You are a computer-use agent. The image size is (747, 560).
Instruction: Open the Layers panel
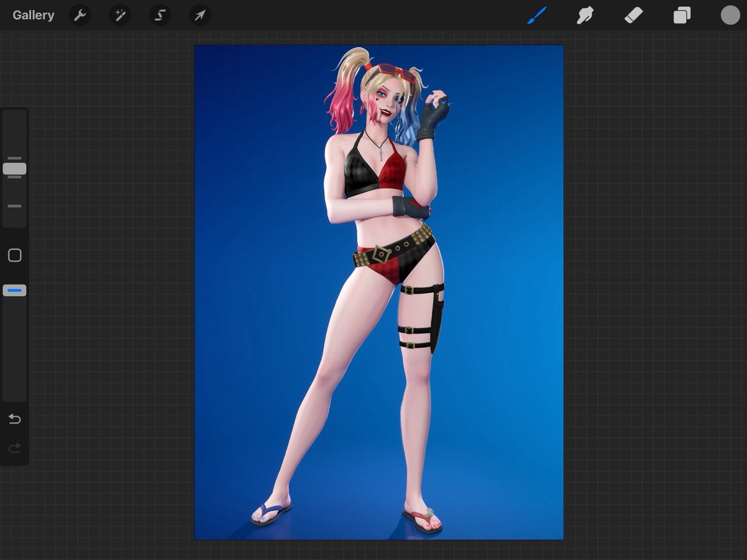point(682,15)
